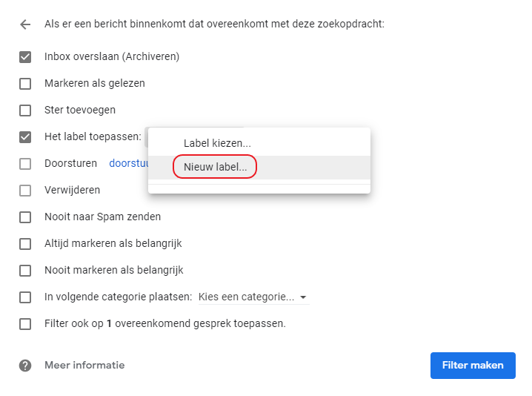Image resolution: width=532 pixels, height=396 pixels.
Task: Toggle Inbox overslaan (Archiveren) checkbox
Action: click(x=25, y=56)
